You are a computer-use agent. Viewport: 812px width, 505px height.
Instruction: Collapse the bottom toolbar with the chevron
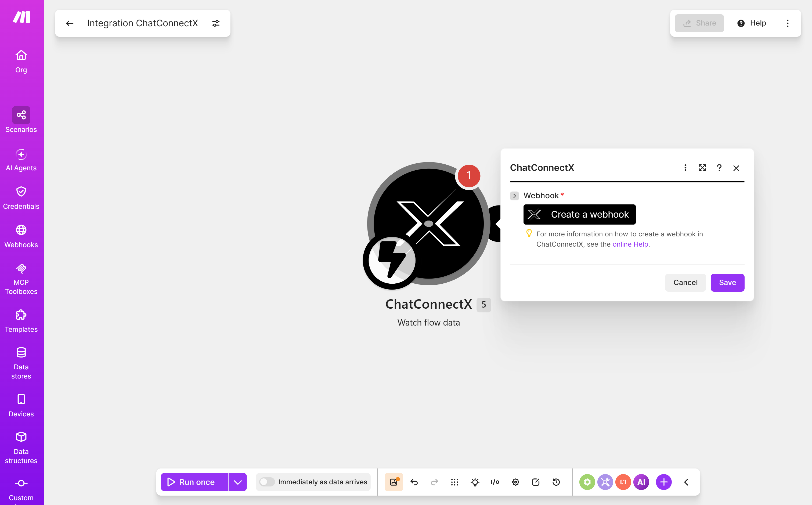(x=687, y=482)
